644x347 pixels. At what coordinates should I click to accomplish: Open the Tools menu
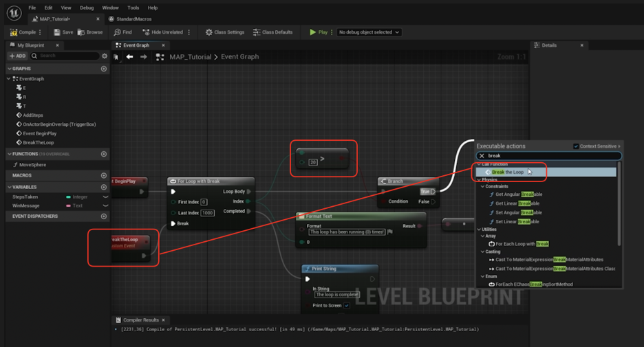click(133, 8)
